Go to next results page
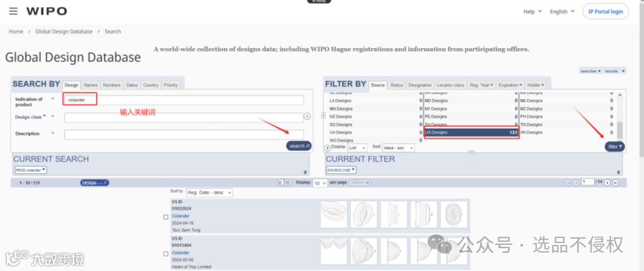Screen dimensions: 644x271 click(x=607, y=183)
